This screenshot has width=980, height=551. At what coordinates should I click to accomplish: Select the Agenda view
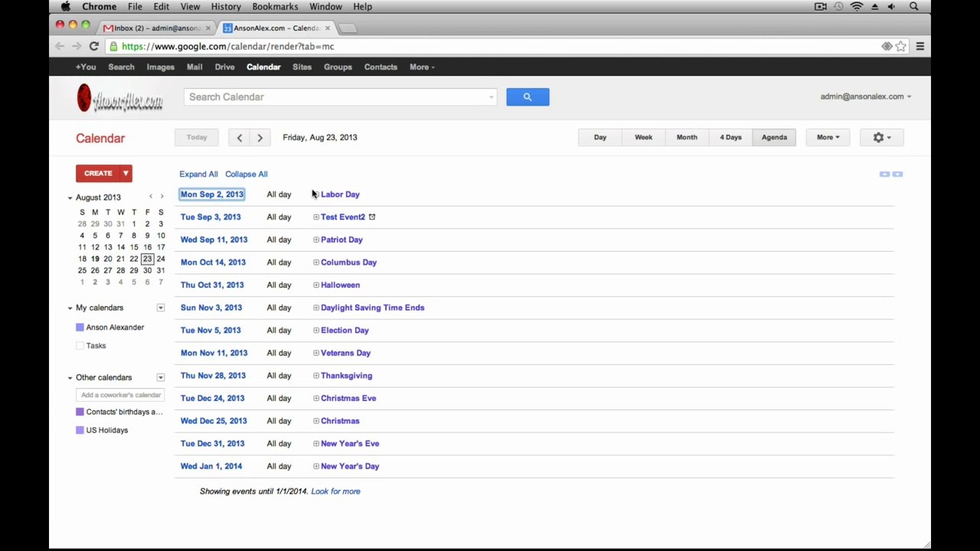pyautogui.click(x=774, y=138)
